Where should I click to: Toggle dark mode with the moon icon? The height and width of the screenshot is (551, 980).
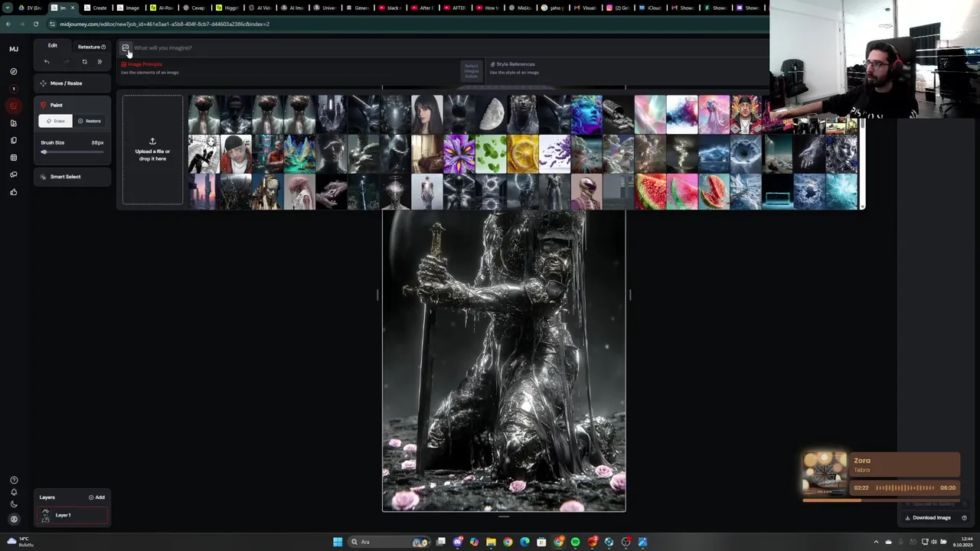(14, 504)
